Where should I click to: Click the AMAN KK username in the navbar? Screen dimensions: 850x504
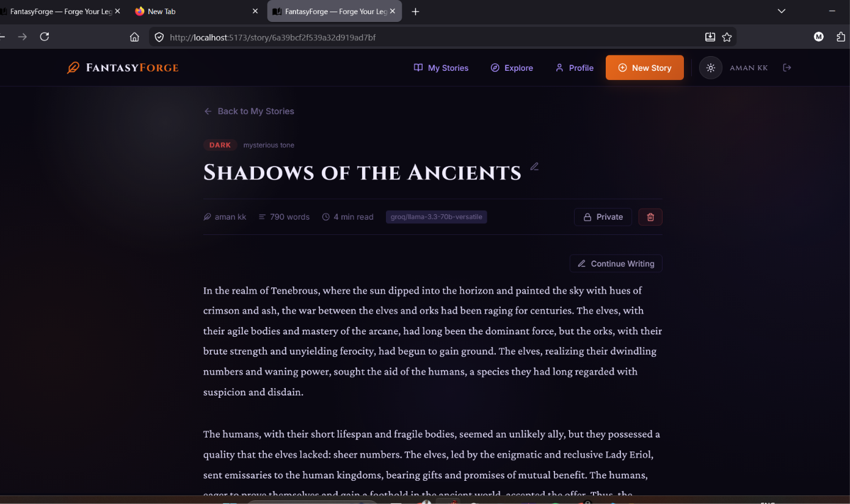point(749,68)
